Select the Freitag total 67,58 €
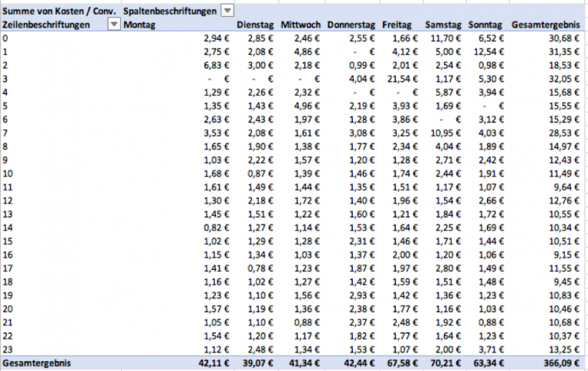588x371 pixels. pos(402,363)
